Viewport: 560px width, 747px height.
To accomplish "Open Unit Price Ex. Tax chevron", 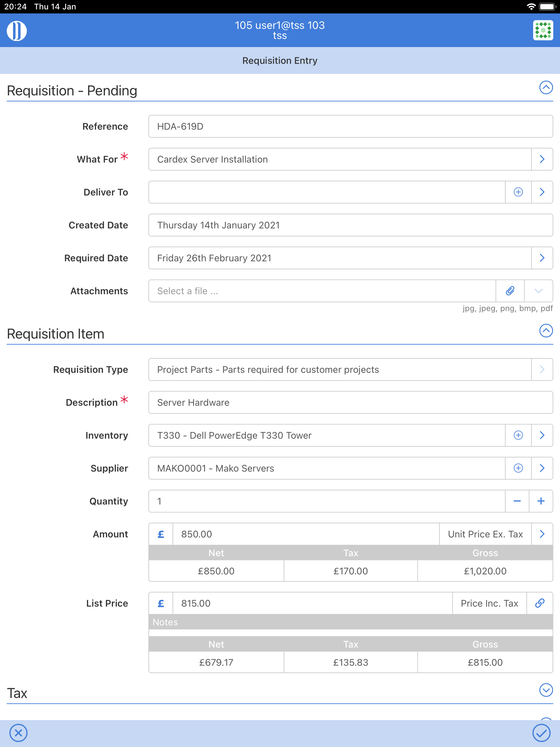I will pyautogui.click(x=542, y=534).
